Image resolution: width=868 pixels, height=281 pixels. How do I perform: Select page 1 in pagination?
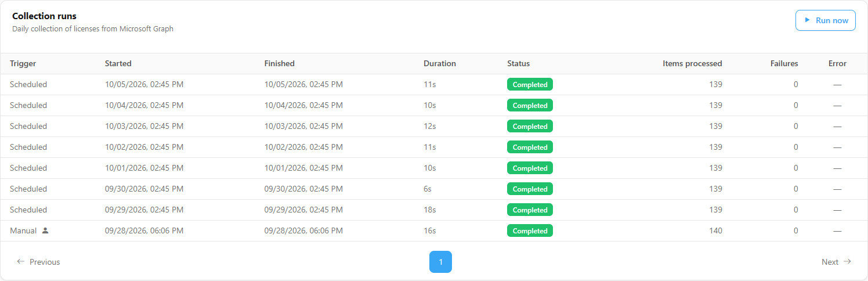440,262
